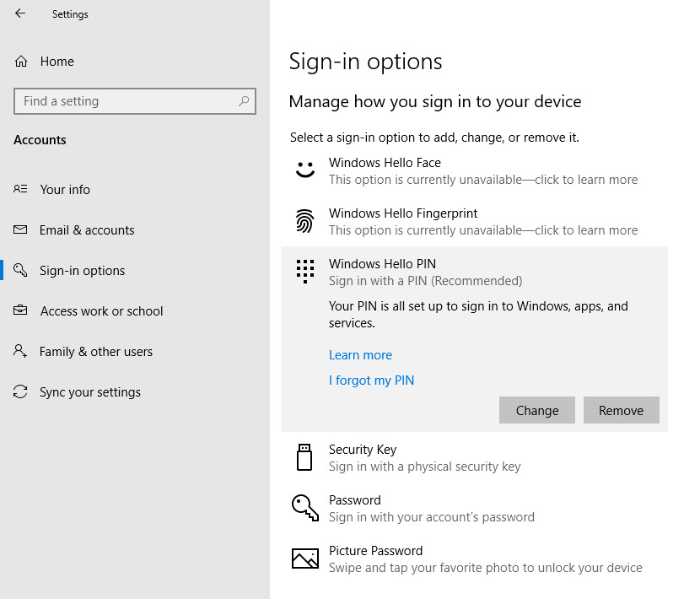This screenshot has width=700, height=599.
Task: Open Email & accounts settings page
Action: pos(87,230)
